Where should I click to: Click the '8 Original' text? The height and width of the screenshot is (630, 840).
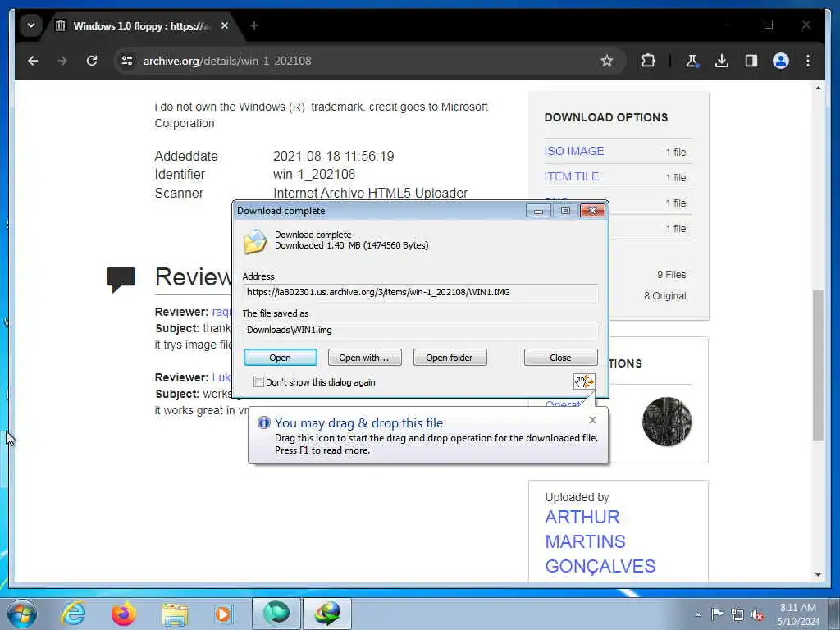tap(664, 295)
